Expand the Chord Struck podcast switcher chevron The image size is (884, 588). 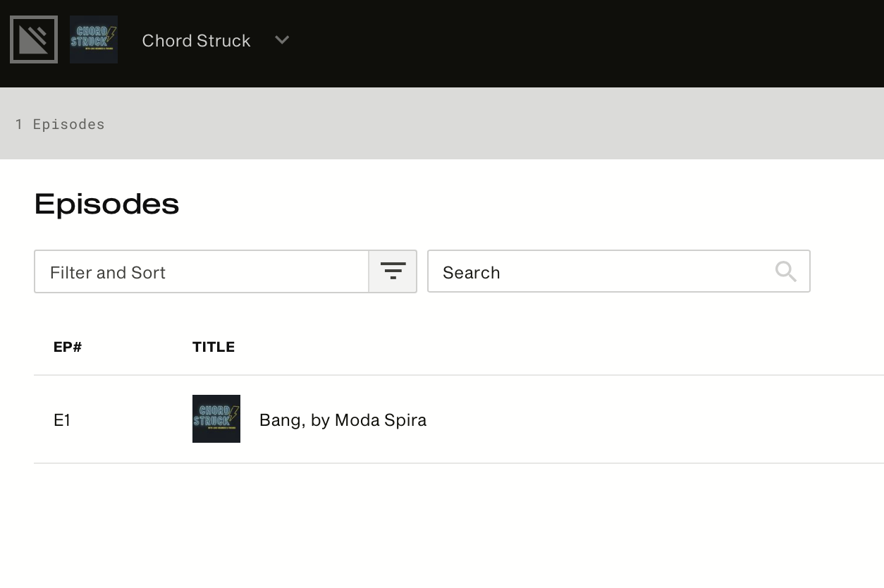282,40
